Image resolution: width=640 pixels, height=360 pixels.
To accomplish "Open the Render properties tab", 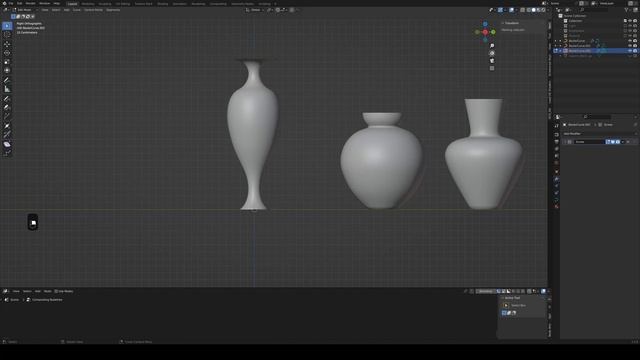I will click(556, 134).
